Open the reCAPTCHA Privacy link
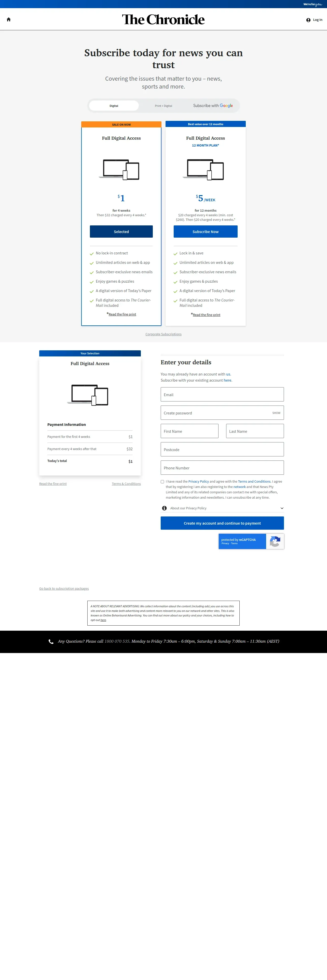Image resolution: width=327 pixels, height=980 pixels. (225, 543)
